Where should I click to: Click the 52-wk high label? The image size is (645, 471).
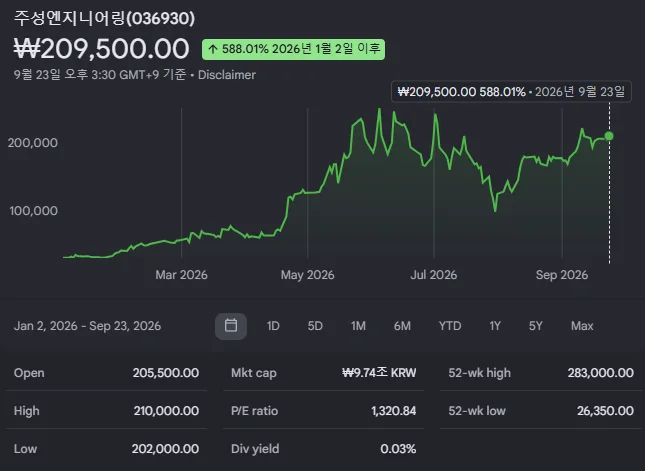(x=480, y=373)
